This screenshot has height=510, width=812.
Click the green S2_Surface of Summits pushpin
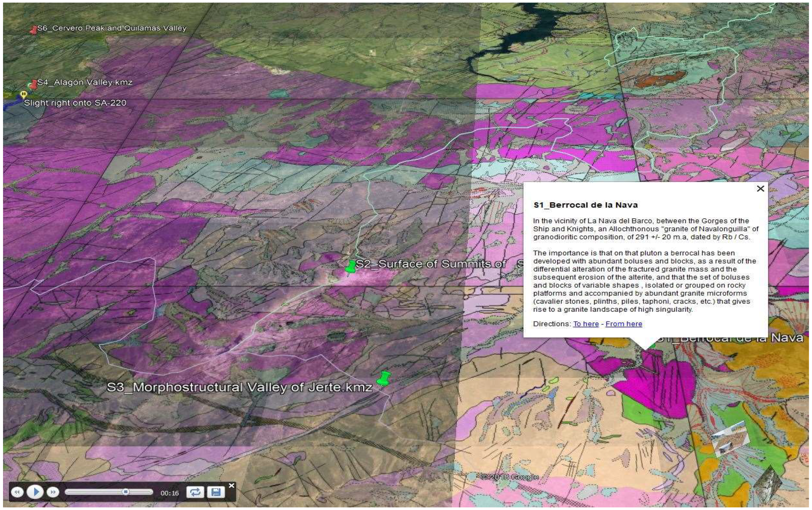[351, 267]
